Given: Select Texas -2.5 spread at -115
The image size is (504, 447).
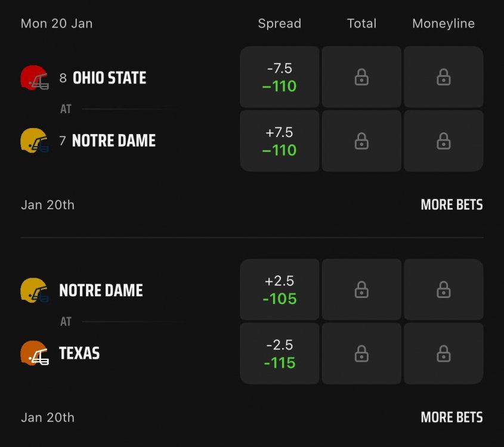Looking at the screenshot, I should (279, 353).
